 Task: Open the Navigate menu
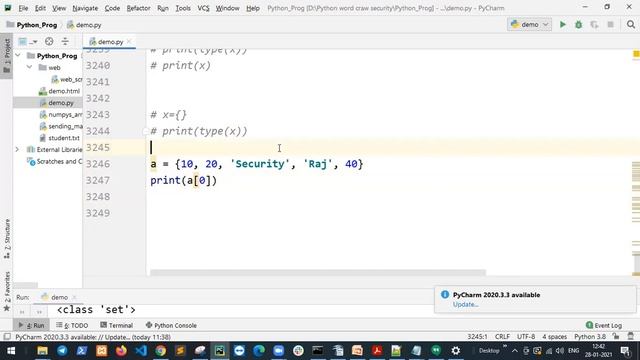(x=85, y=8)
